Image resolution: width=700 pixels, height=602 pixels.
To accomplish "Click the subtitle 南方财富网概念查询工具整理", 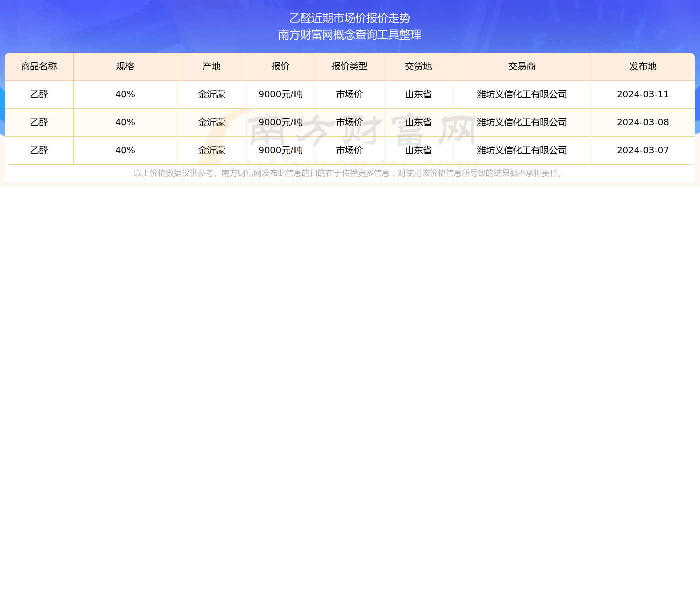I will click(x=350, y=35).
